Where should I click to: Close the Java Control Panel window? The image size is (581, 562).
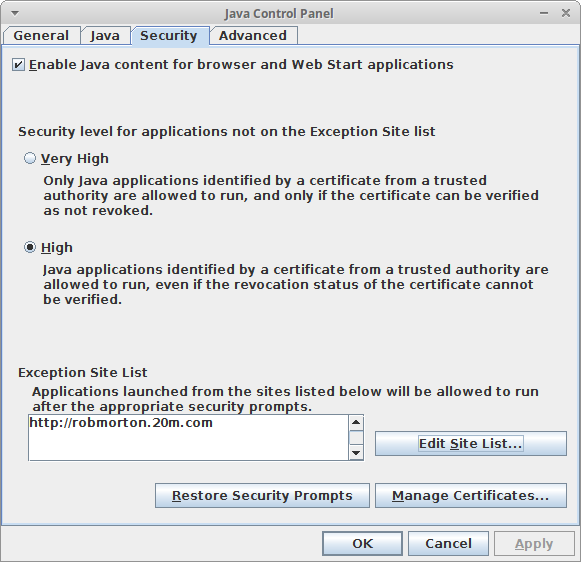coord(566,13)
